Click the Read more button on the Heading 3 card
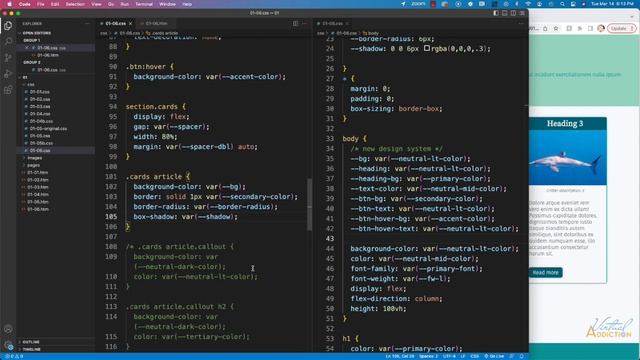This screenshot has width=640, height=360. click(545, 273)
